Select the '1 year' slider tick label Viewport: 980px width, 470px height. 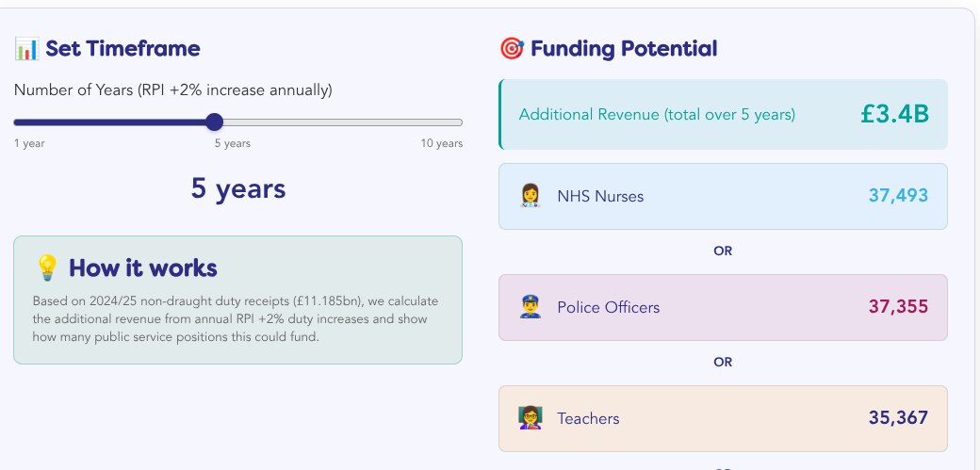click(x=29, y=143)
